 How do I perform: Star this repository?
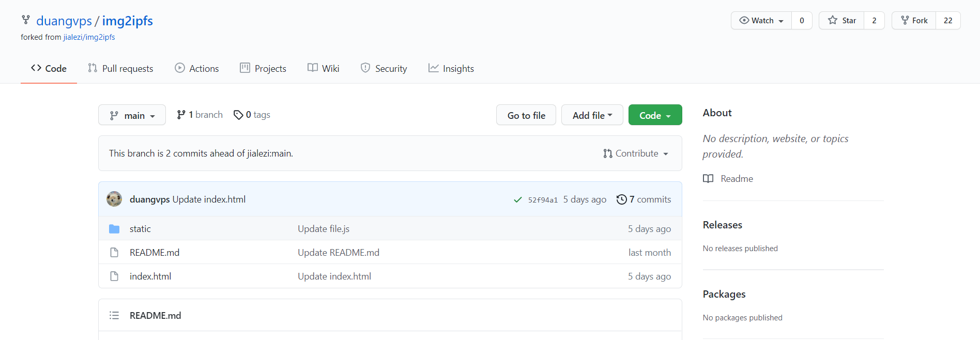(841, 21)
